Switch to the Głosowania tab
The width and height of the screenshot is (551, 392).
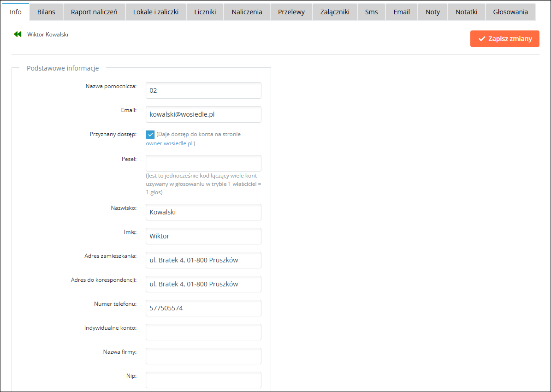coord(510,12)
